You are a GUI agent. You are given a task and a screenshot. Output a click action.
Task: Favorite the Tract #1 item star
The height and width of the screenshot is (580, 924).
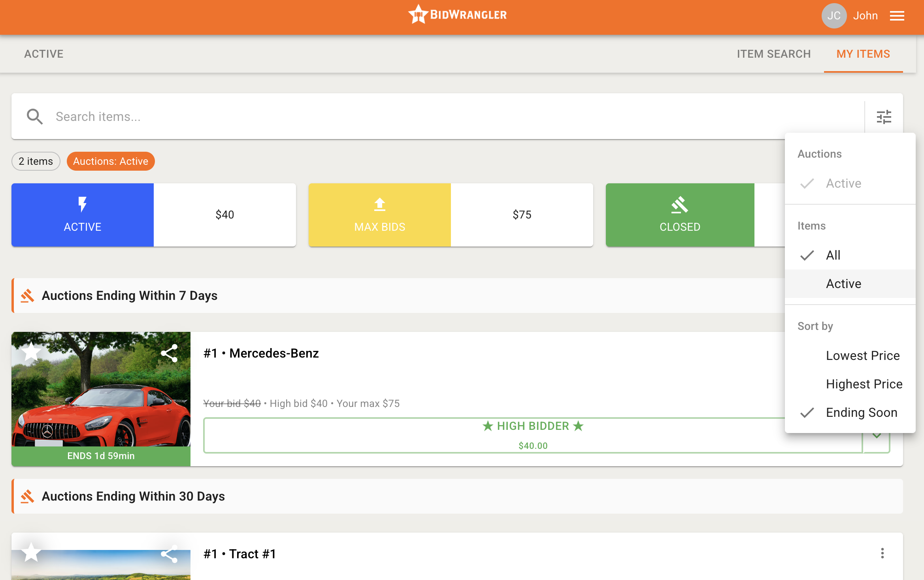pyautogui.click(x=31, y=552)
